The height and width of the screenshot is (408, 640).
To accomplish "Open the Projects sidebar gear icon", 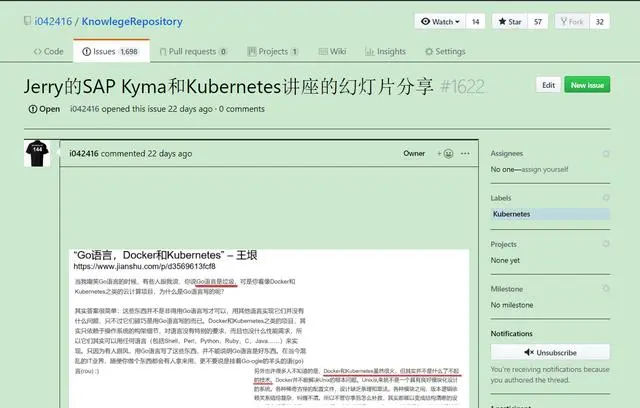I will point(606,244).
